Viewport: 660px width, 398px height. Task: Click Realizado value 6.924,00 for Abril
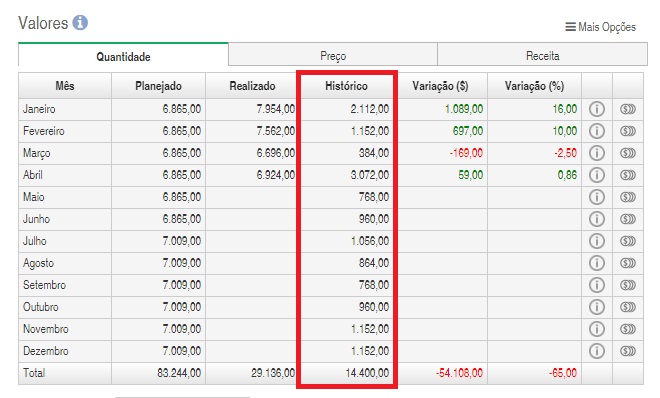point(276,175)
